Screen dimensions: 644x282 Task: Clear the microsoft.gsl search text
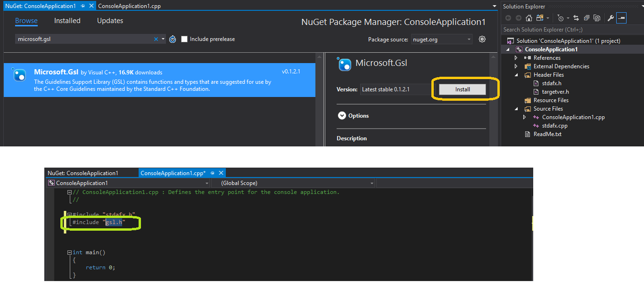coord(156,39)
